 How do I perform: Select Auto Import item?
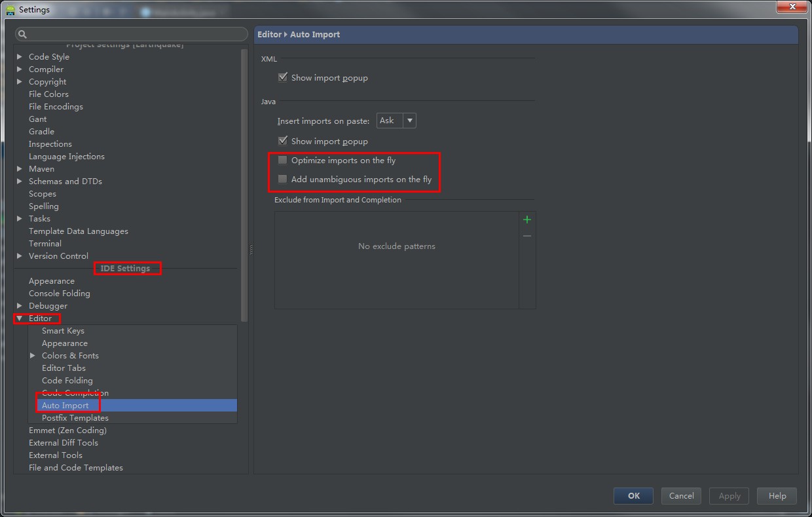[65, 406]
